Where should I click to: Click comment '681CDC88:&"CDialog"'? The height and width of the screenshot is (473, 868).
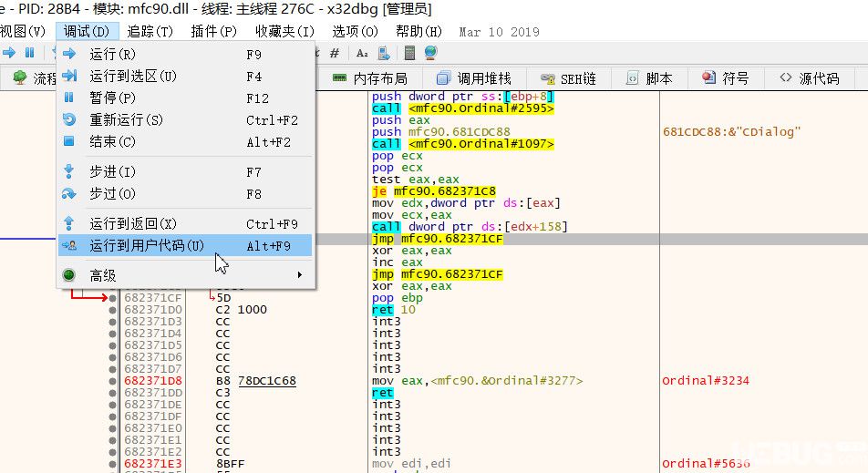click(x=732, y=132)
